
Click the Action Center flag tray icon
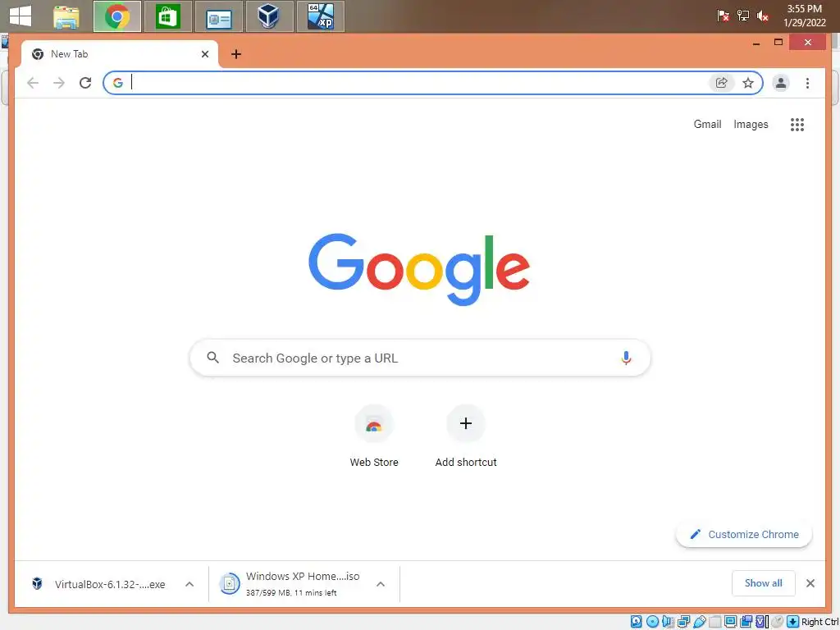pyautogui.click(x=723, y=16)
